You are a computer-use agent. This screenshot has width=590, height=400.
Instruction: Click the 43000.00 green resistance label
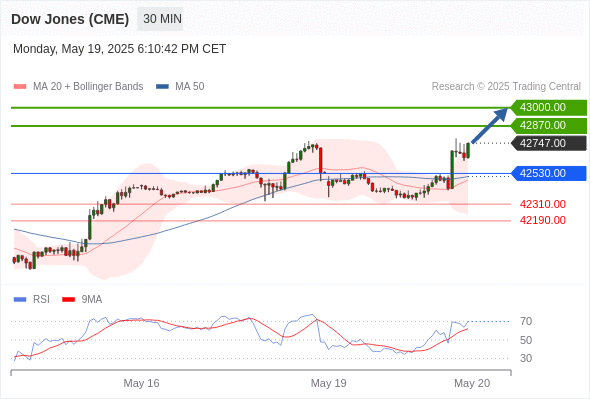click(549, 108)
